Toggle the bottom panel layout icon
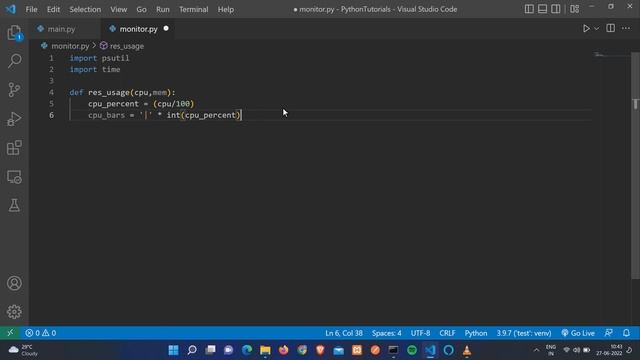The image size is (640, 360). (542, 9)
